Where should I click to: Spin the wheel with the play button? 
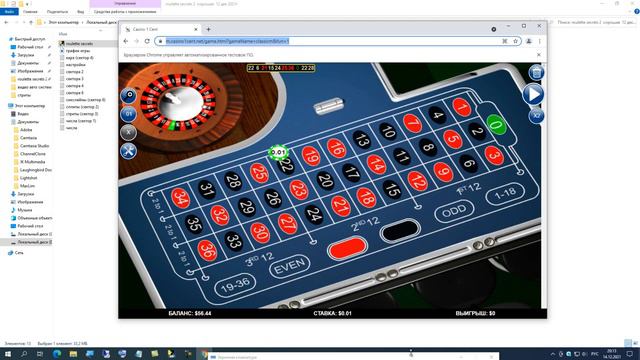point(533,94)
